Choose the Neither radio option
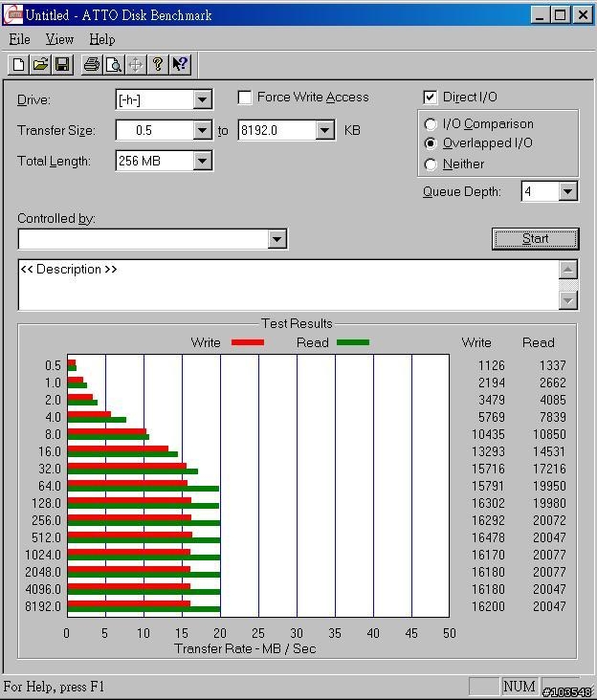 (431, 164)
